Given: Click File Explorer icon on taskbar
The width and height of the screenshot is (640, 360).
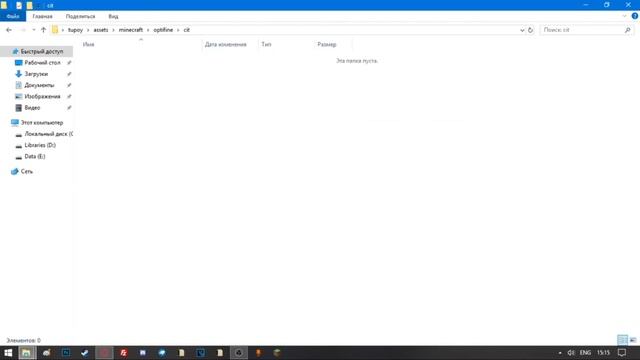Looking at the screenshot, I should click(27, 353).
